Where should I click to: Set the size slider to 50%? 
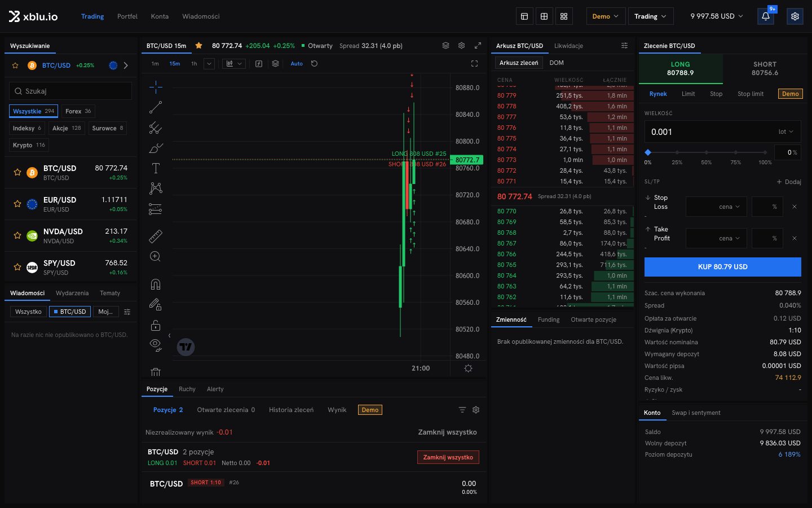707,152
